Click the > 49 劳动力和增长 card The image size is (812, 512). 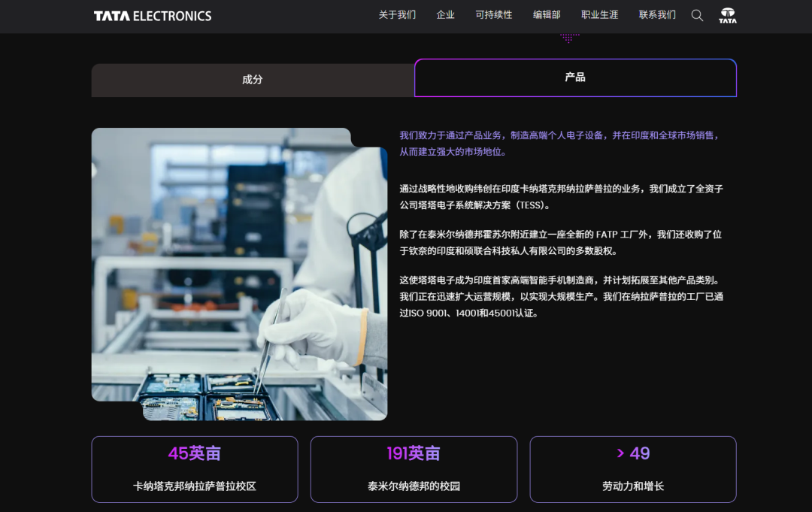[x=633, y=469]
